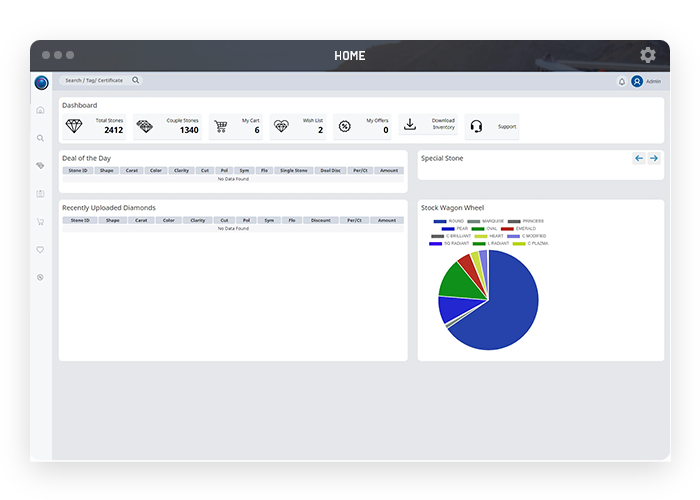700x500 pixels.
Task: Open wishlist from sidebar heart icon
Action: [x=40, y=250]
